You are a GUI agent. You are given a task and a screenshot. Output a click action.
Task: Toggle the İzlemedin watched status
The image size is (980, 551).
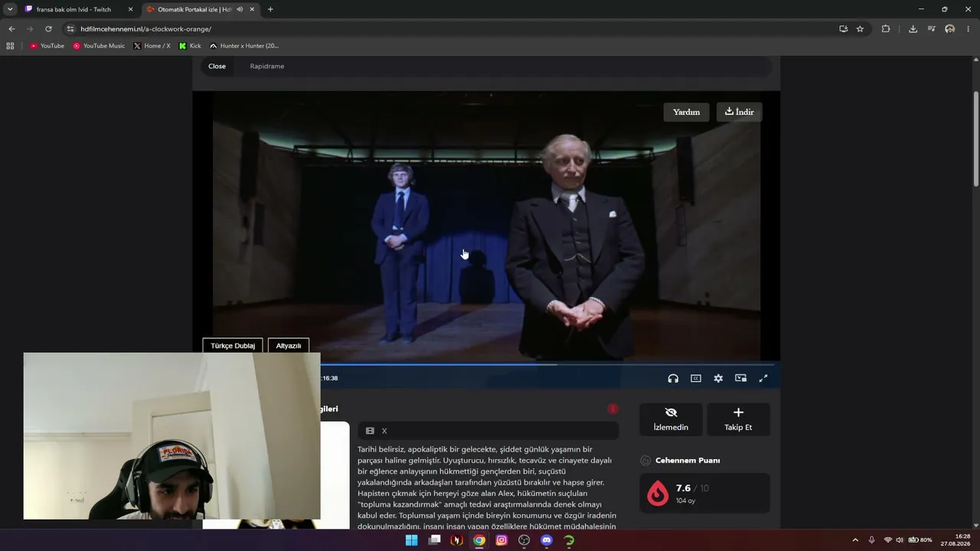click(x=671, y=419)
